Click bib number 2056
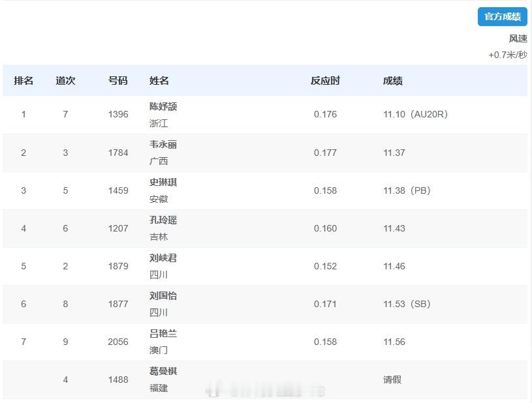Viewport: 532px width, 403px height. click(x=118, y=342)
